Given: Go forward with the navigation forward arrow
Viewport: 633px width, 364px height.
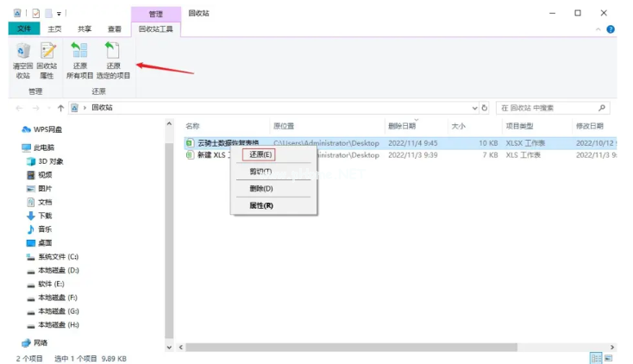Looking at the screenshot, I should (x=36, y=108).
